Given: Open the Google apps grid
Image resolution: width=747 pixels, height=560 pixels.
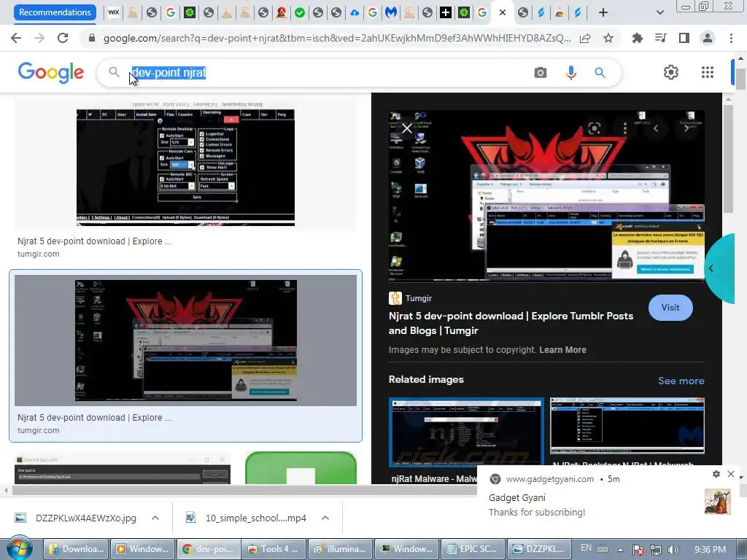Looking at the screenshot, I should click(x=708, y=72).
